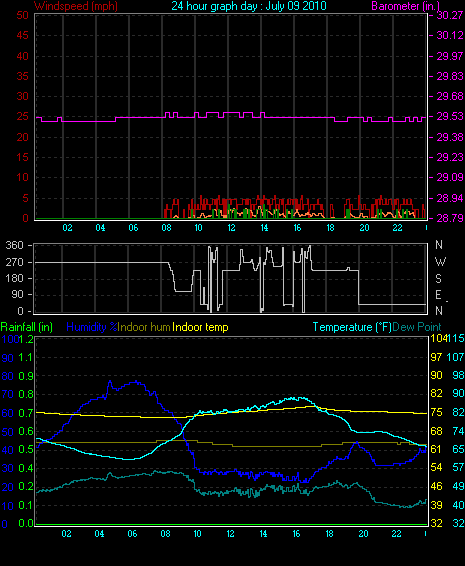Click barometer axis value 29.09

point(450,178)
